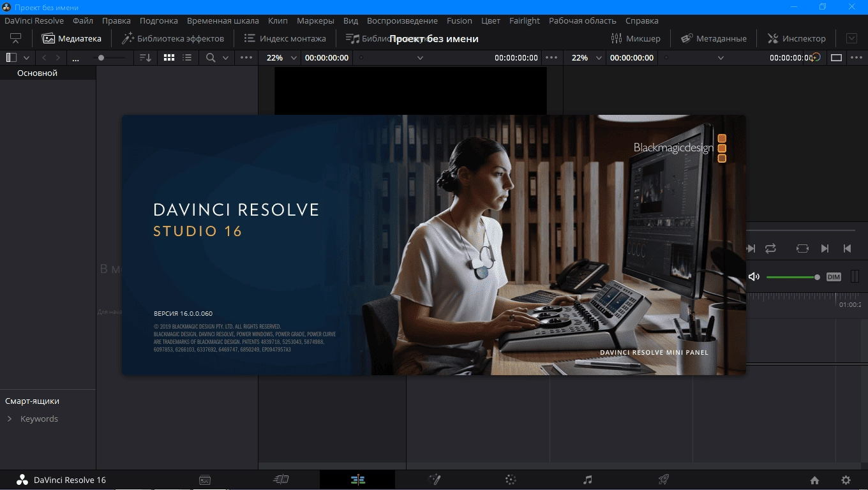Switch to the Deliver rocket page
This screenshot has height=490, width=868.
pos(664,480)
